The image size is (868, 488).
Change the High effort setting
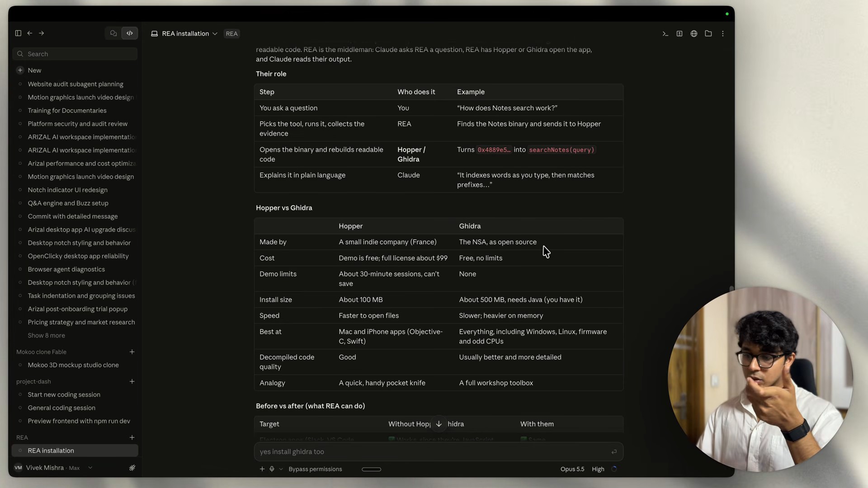tap(598, 469)
